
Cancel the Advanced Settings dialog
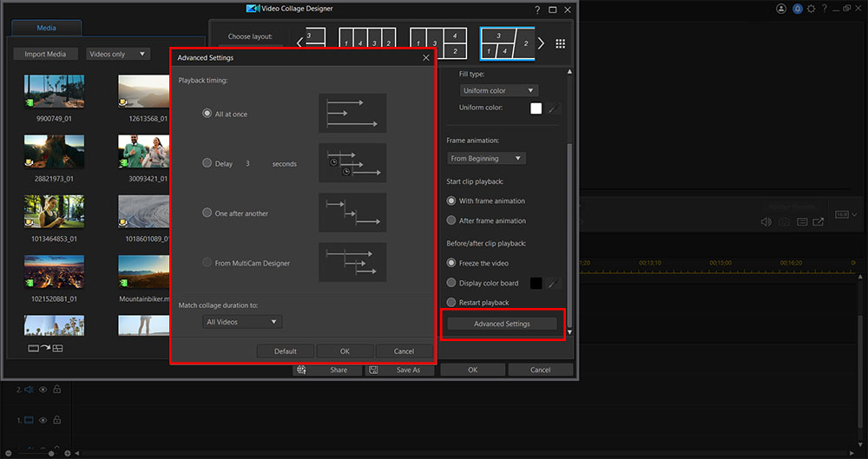point(404,351)
